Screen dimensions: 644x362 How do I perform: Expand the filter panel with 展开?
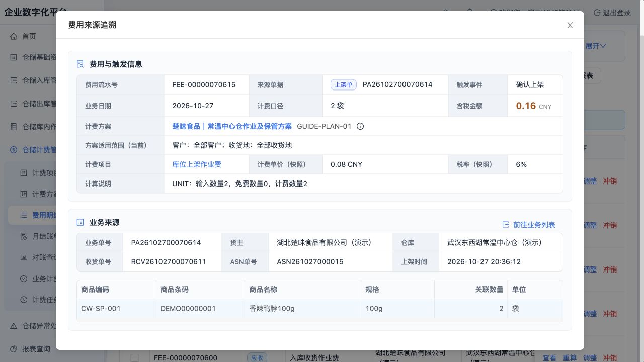(596, 46)
